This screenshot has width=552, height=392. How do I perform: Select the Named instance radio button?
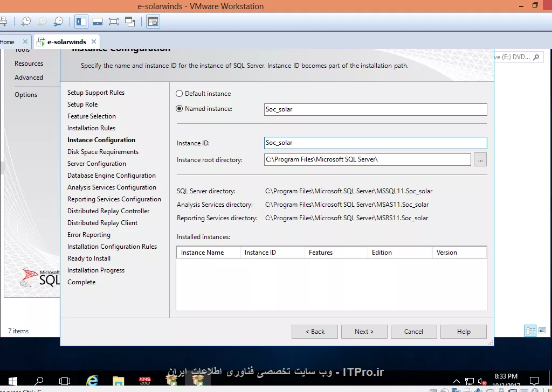pyautogui.click(x=179, y=109)
